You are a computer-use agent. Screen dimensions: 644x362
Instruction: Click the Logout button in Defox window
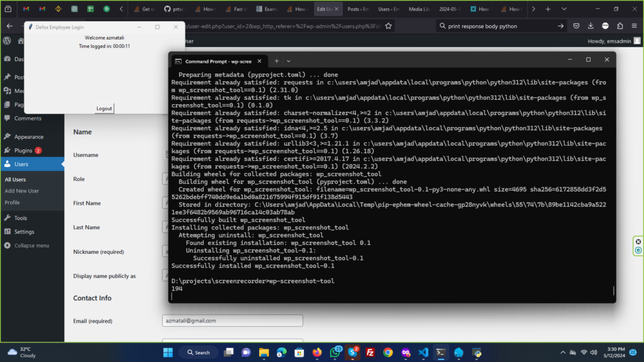pos(104,109)
